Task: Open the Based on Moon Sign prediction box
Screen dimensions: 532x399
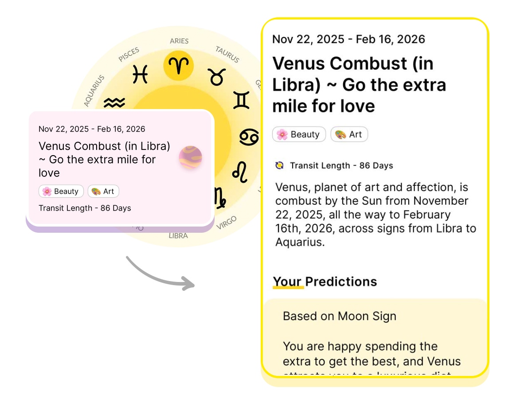Action: coord(375,337)
